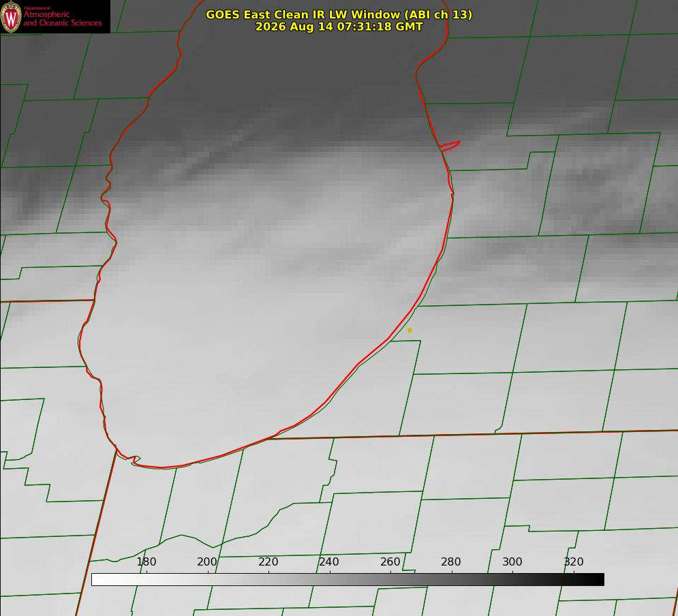The image size is (678, 616).
Task: Select the 240 colorbar label
Action: [x=329, y=561]
